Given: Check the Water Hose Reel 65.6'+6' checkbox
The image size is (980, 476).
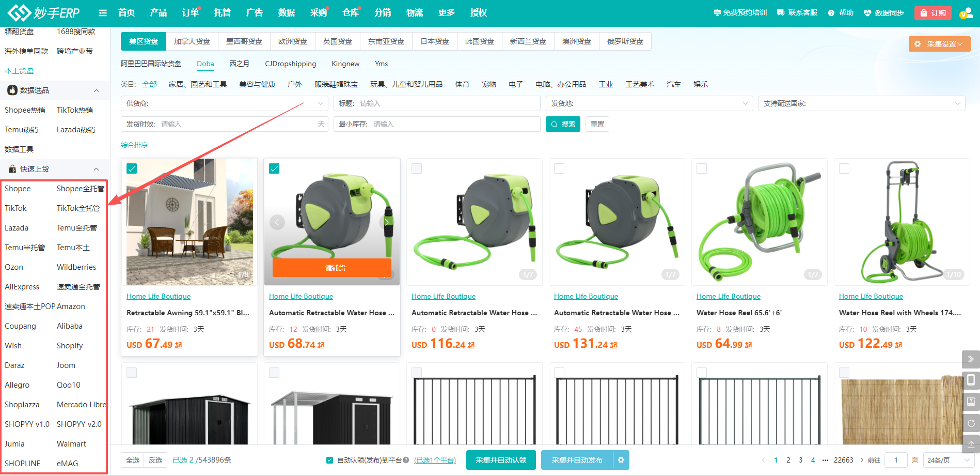Looking at the screenshot, I should click(x=702, y=168).
